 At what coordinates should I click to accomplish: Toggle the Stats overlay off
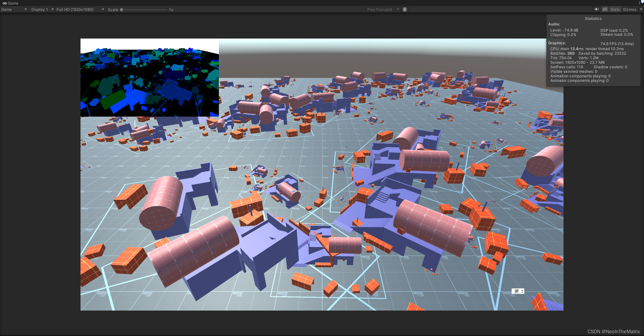pyautogui.click(x=615, y=9)
